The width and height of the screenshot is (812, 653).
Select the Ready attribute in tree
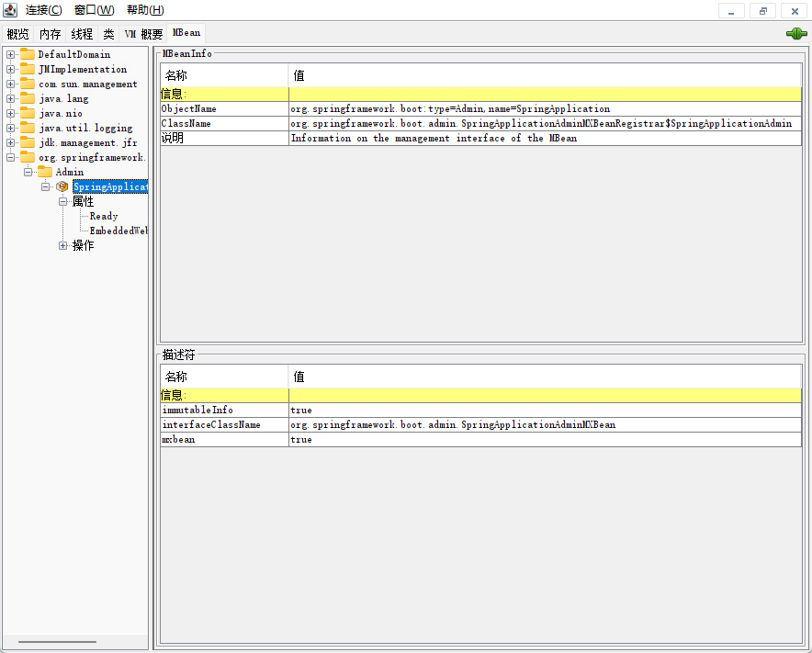coord(104,216)
